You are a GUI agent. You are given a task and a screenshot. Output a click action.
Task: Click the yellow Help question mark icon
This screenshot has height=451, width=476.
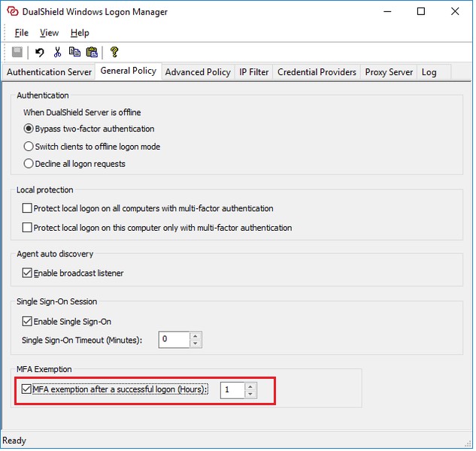click(x=114, y=52)
